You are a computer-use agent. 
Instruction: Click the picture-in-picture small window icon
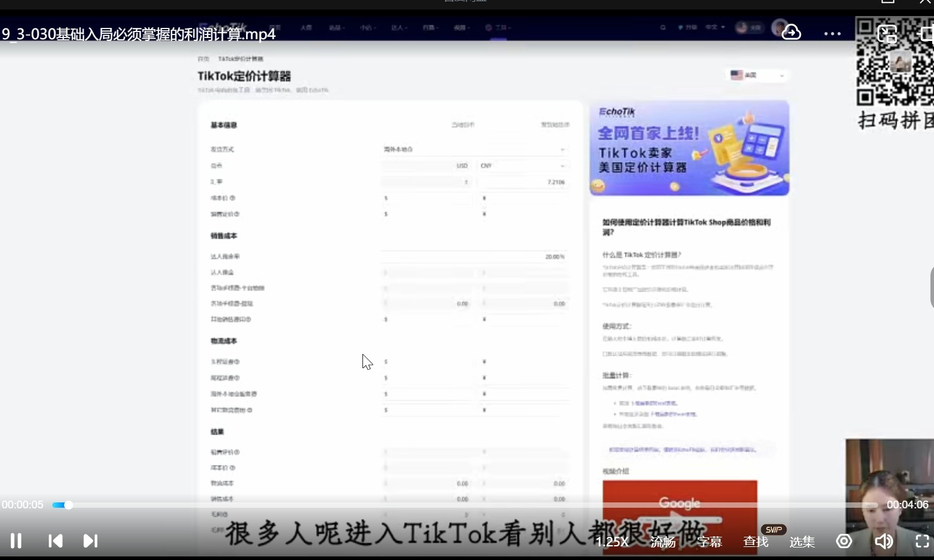(887, 34)
